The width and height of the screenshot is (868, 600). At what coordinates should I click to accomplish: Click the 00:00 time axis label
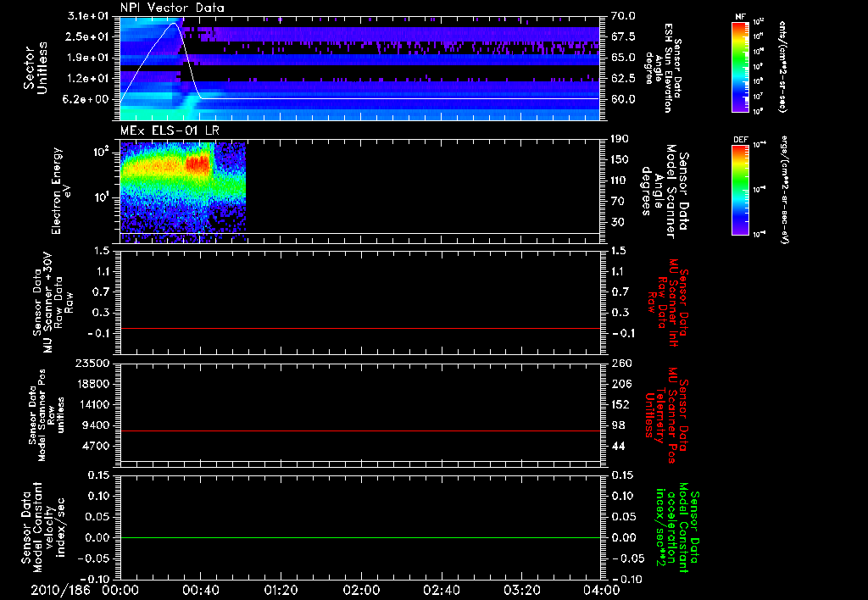click(x=120, y=590)
